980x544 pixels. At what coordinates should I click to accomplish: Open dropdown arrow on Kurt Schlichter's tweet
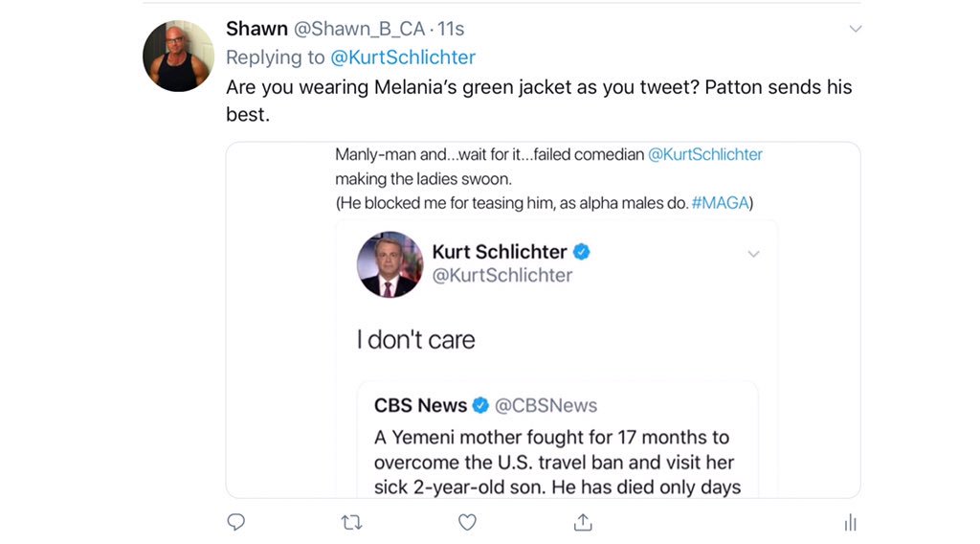tap(753, 254)
